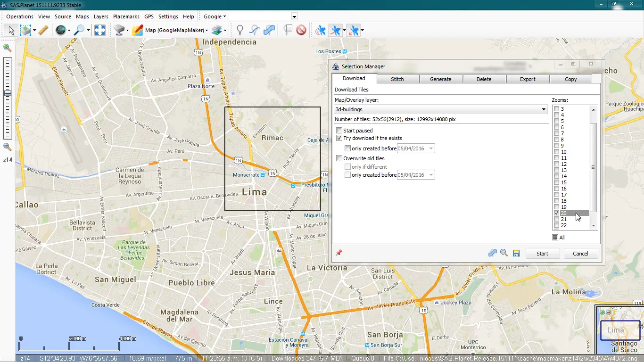
Task: Pin the Selection Manager dialog
Action: [x=339, y=253]
